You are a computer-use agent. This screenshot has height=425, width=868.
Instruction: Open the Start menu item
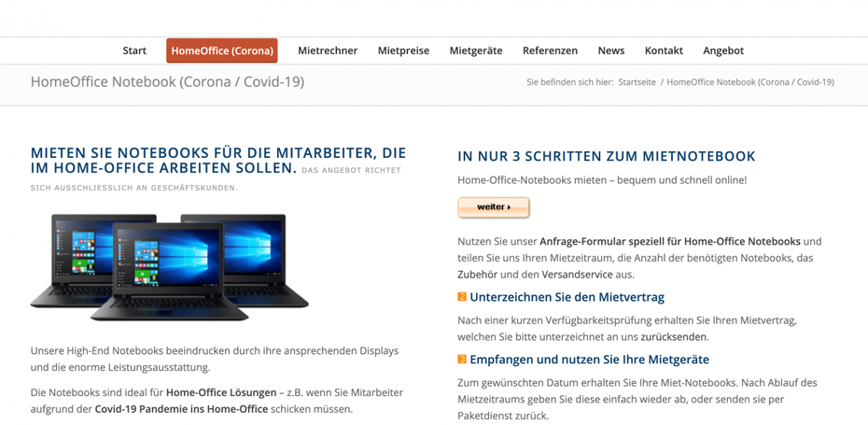click(x=134, y=50)
